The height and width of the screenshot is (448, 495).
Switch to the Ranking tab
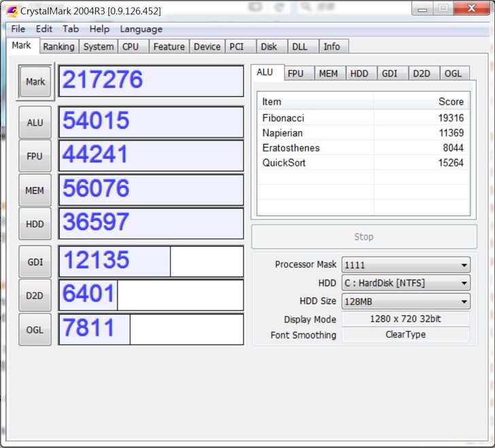58,47
